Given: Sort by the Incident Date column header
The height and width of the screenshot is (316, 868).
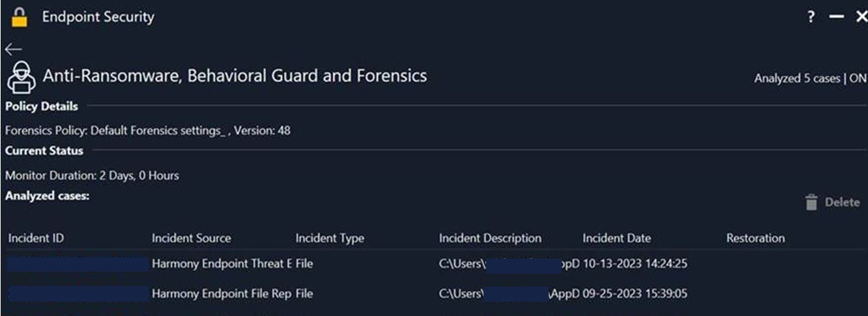Looking at the screenshot, I should [616, 238].
